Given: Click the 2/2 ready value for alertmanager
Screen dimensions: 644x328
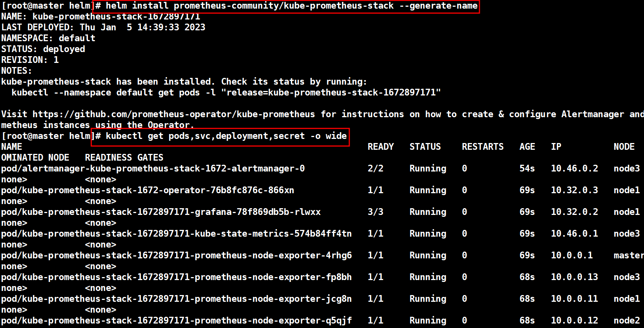Looking at the screenshot, I should coord(375,168).
